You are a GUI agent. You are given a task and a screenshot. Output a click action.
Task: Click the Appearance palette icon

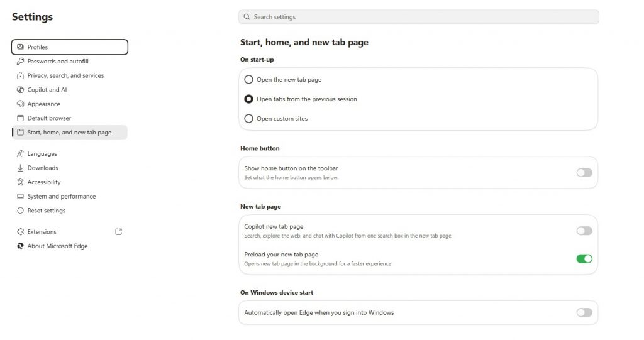click(x=20, y=104)
